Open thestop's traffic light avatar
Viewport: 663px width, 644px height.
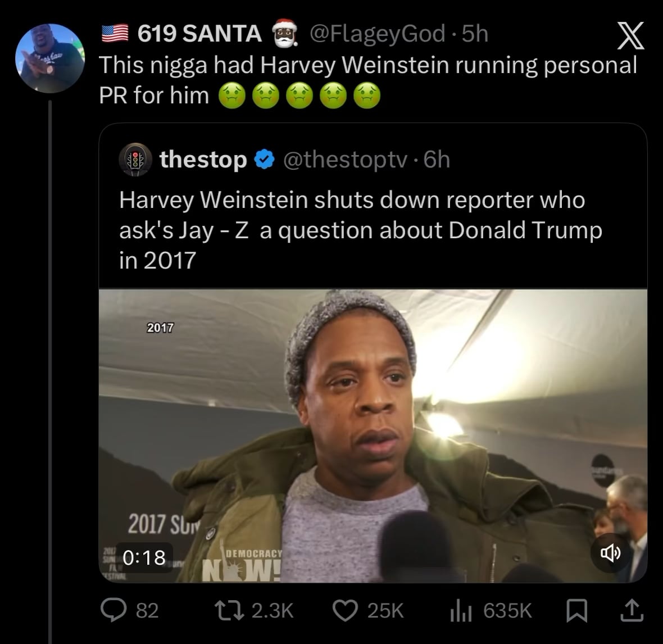[135, 160]
